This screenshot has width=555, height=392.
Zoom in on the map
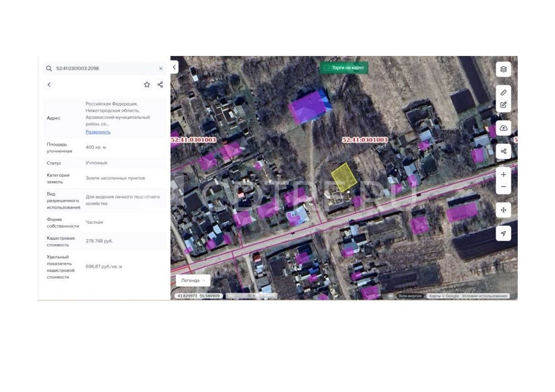(x=503, y=175)
